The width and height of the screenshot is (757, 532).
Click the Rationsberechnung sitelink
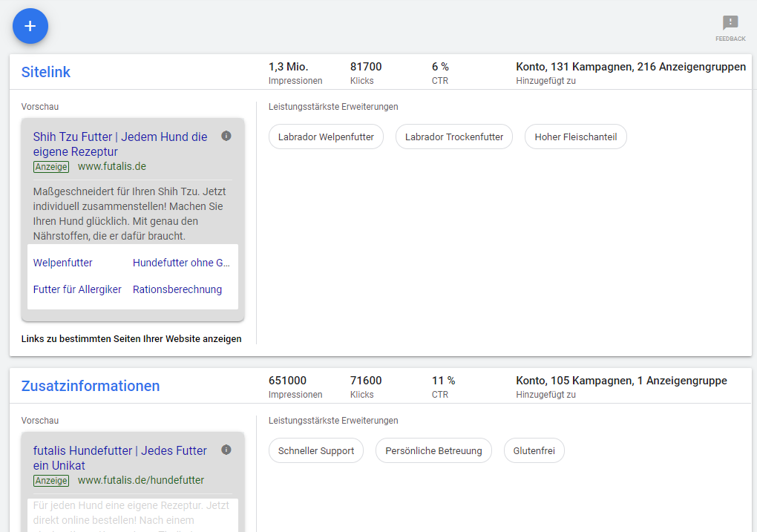(177, 289)
